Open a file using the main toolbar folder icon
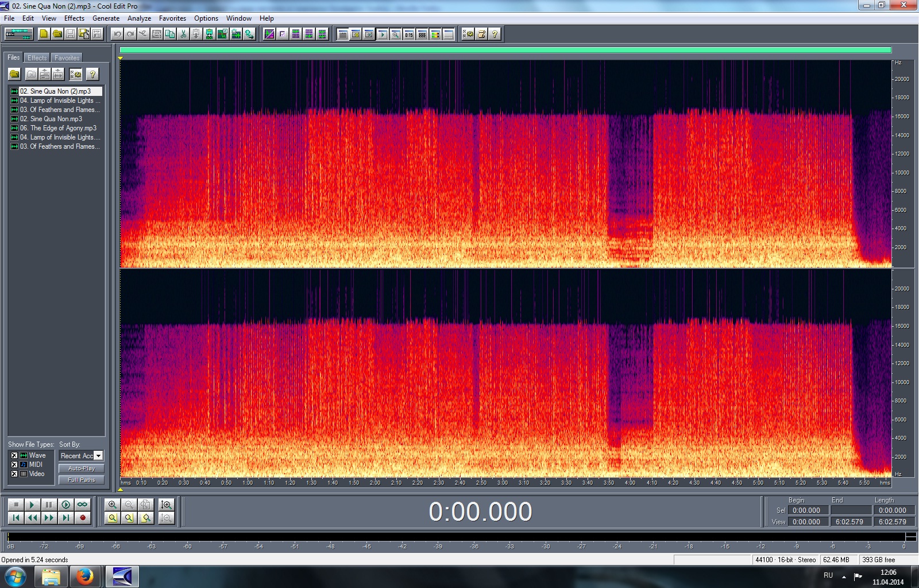 tap(57, 34)
